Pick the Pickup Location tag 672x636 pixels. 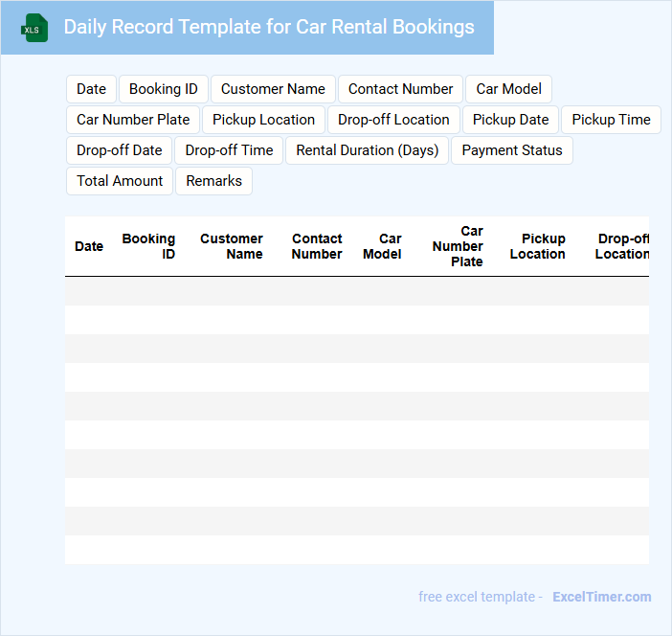[263, 120]
